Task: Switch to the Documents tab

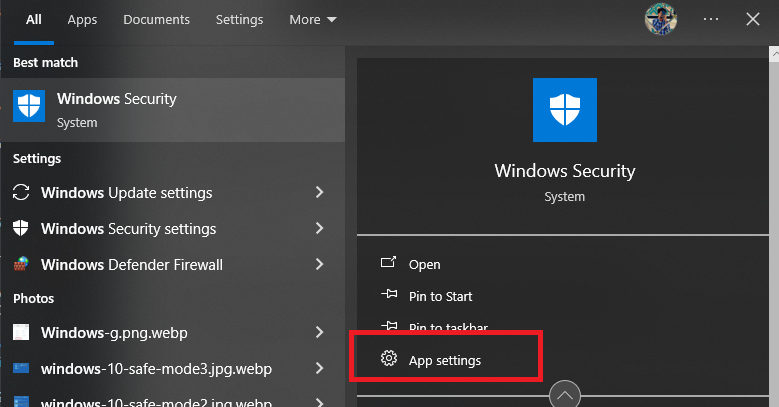Action: 154,20
